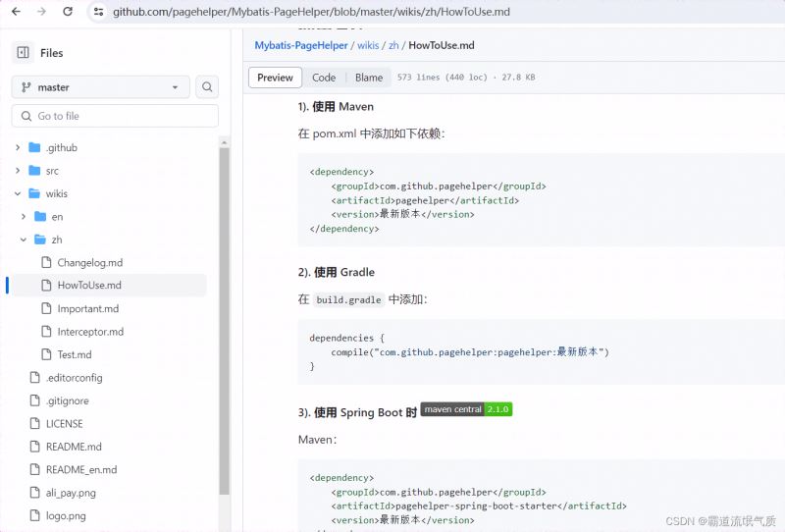
Task: Open site information icon in address bar
Action: [99, 12]
